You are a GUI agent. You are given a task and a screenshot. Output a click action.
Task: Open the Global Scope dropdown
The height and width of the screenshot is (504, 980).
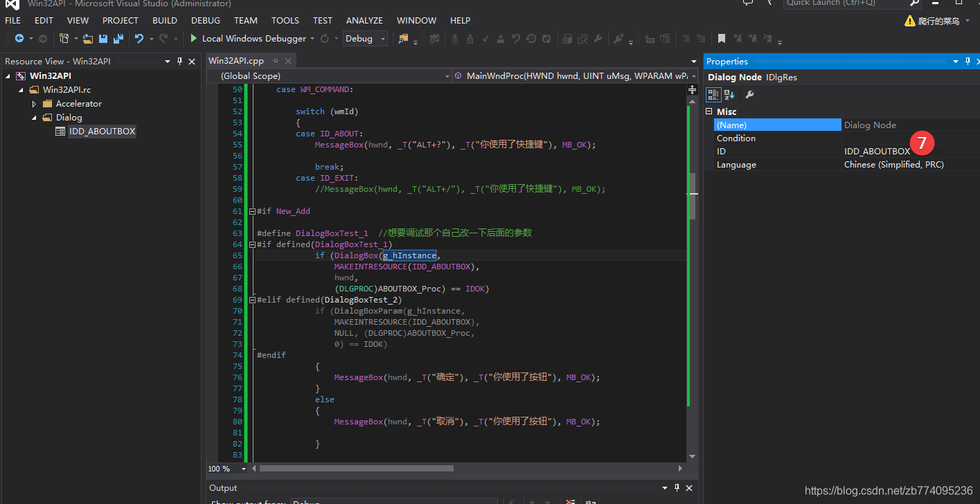(328, 76)
